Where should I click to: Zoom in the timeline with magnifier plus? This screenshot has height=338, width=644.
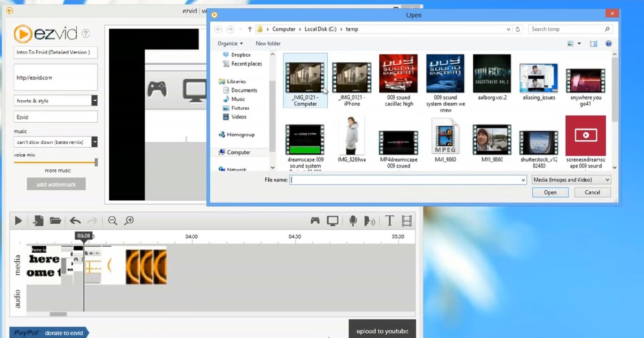(x=129, y=221)
